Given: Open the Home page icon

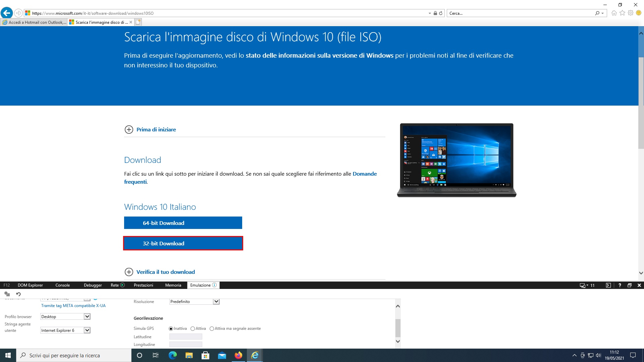Looking at the screenshot, I should [x=614, y=13].
